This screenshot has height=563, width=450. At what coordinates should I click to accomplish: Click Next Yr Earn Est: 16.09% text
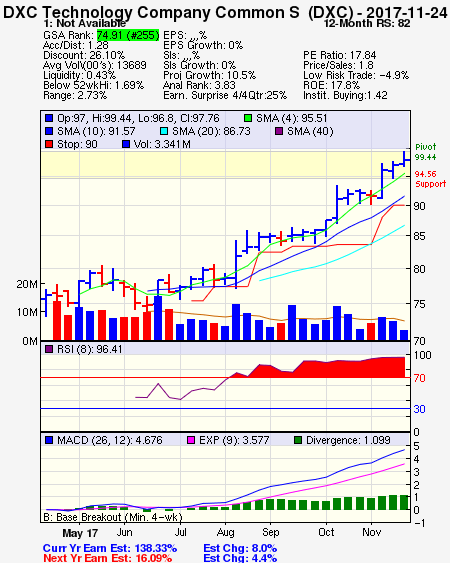point(107,558)
